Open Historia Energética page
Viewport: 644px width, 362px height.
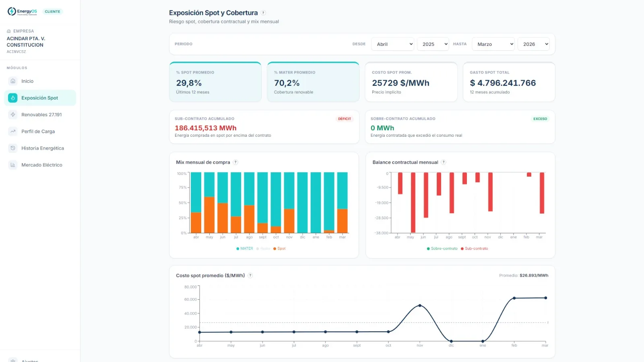coord(40,148)
